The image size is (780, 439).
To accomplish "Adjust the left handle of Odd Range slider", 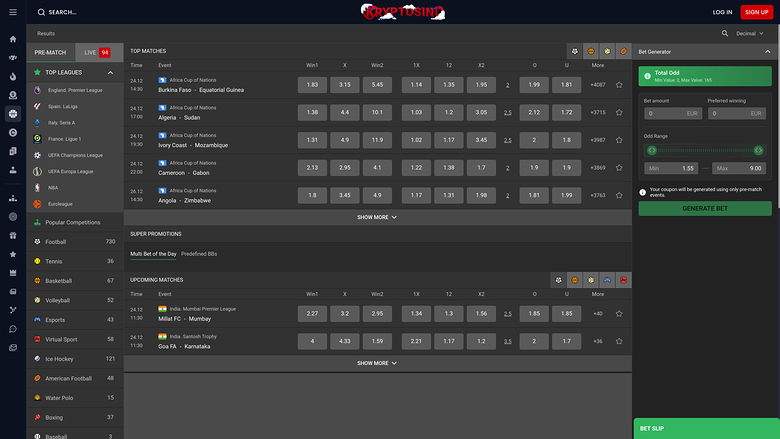I will (x=652, y=150).
